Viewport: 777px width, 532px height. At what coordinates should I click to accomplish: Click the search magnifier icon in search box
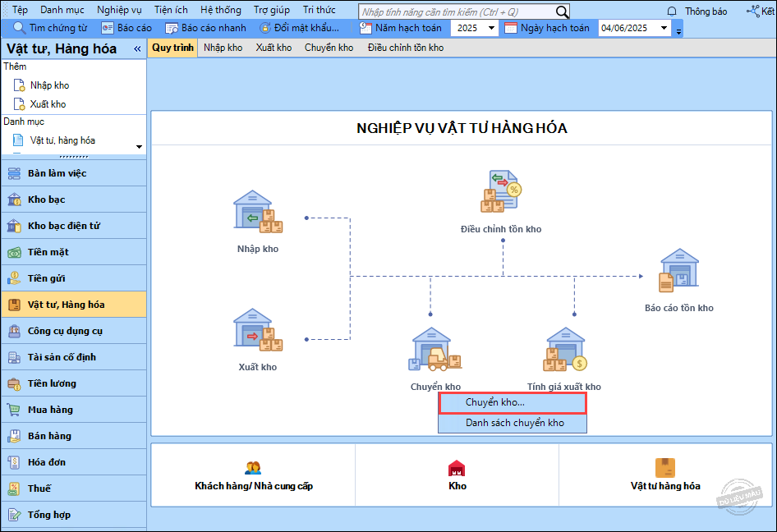(x=562, y=11)
